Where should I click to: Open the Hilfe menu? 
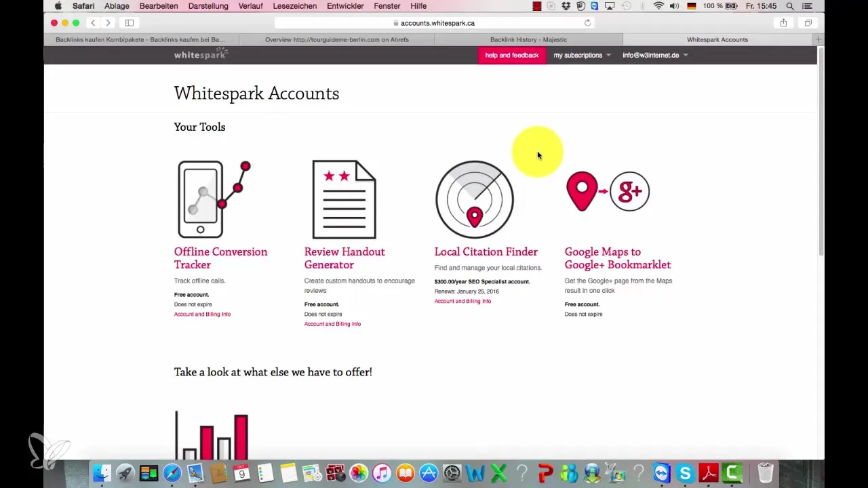418,6
